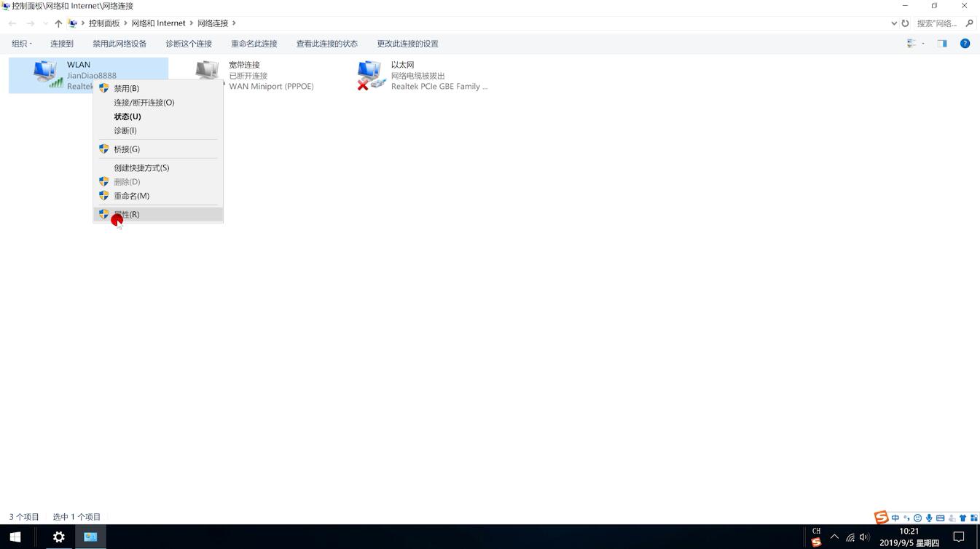This screenshot has width=980, height=549.
Task: Click the CH input language indicator
Action: point(816,532)
